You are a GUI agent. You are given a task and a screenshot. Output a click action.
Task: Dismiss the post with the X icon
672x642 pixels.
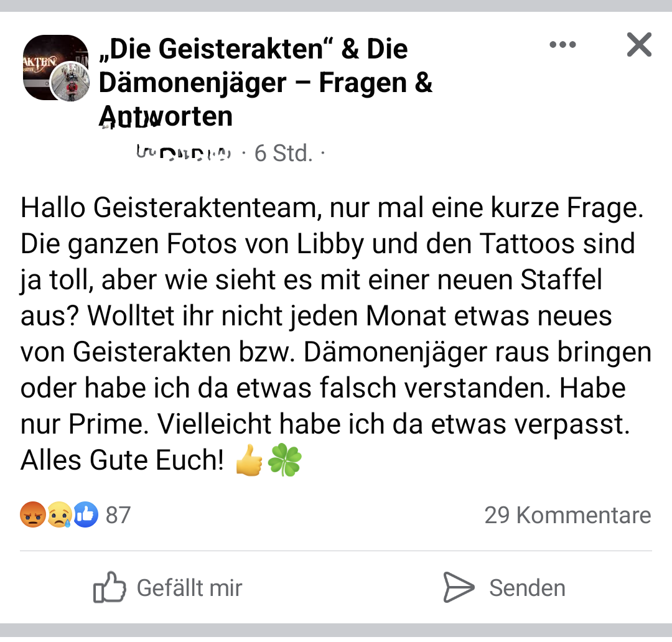click(x=639, y=45)
